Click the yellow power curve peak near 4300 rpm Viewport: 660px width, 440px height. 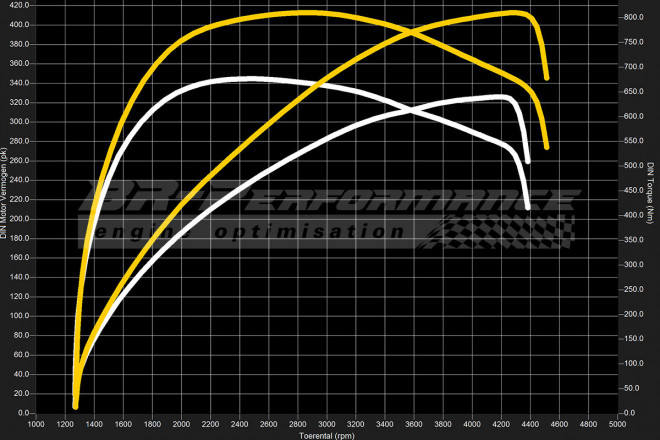(x=514, y=13)
